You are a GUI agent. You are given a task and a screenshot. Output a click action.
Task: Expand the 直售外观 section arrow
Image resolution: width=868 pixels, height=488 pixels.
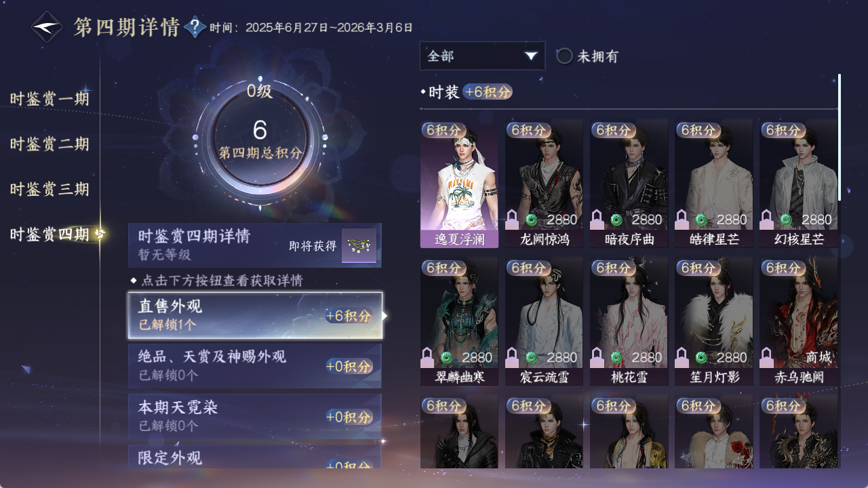coord(385,316)
